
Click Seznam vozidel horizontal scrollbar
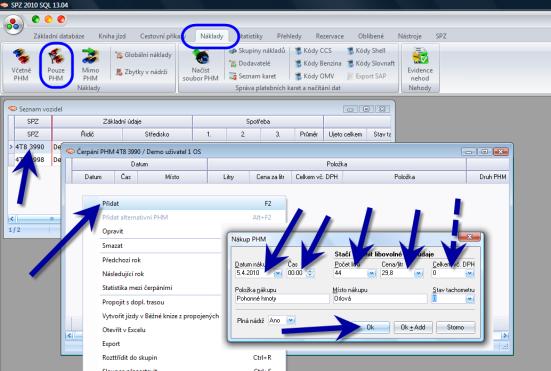pyautogui.click(x=34, y=219)
